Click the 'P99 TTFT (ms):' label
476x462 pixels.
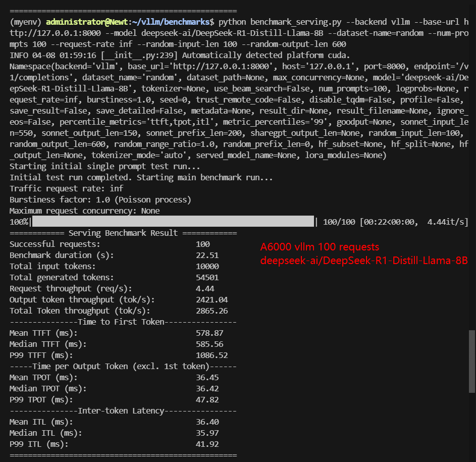tap(41, 355)
